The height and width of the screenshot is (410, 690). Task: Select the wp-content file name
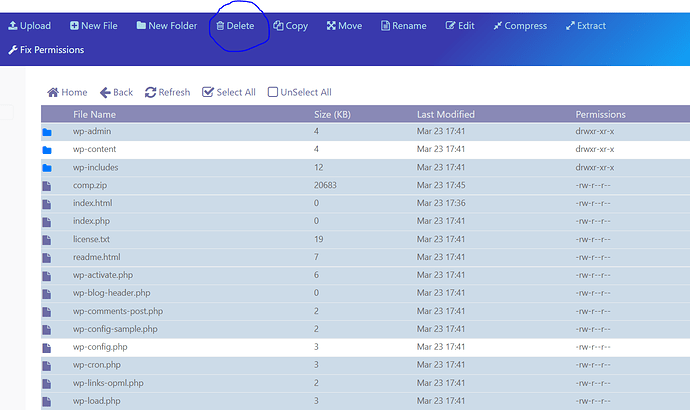click(x=95, y=149)
